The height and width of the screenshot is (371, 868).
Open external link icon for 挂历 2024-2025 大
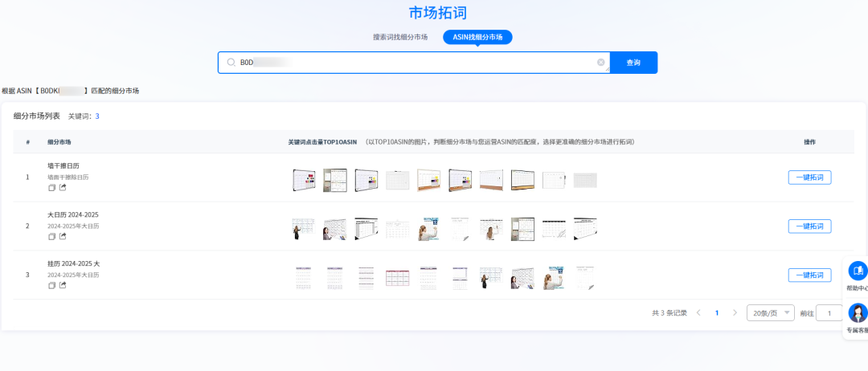point(63,285)
